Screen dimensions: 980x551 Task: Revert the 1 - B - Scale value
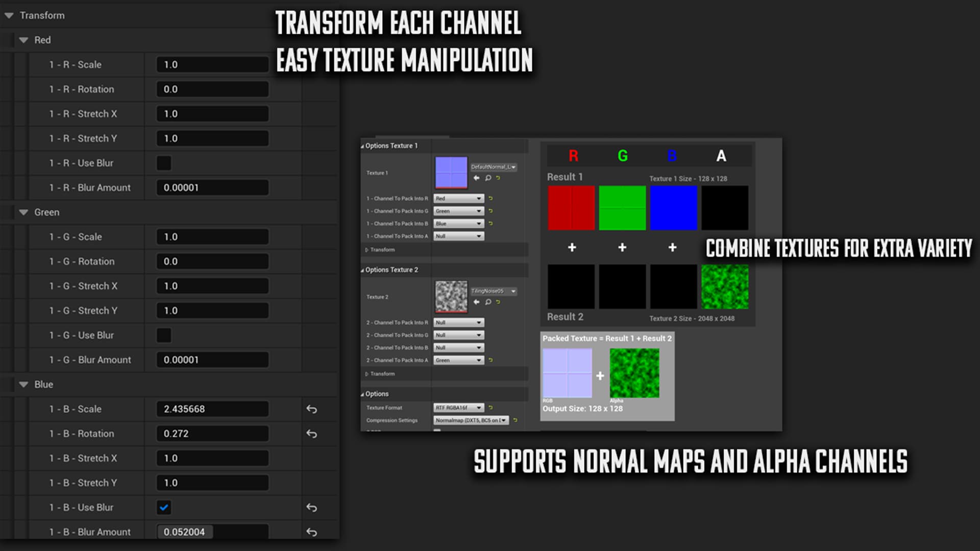[x=312, y=409]
